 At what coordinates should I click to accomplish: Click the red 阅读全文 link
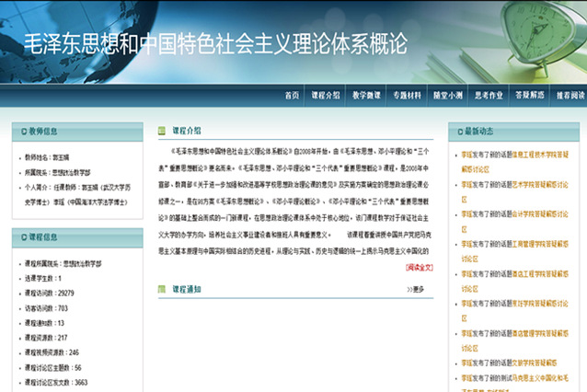pyautogui.click(x=419, y=268)
